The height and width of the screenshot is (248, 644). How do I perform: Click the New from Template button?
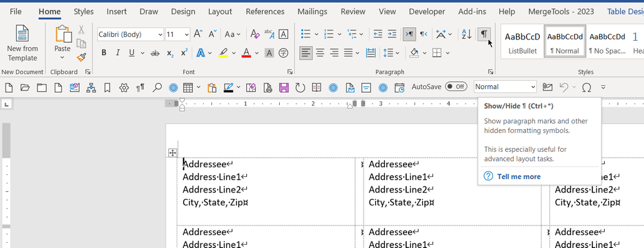click(x=22, y=44)
